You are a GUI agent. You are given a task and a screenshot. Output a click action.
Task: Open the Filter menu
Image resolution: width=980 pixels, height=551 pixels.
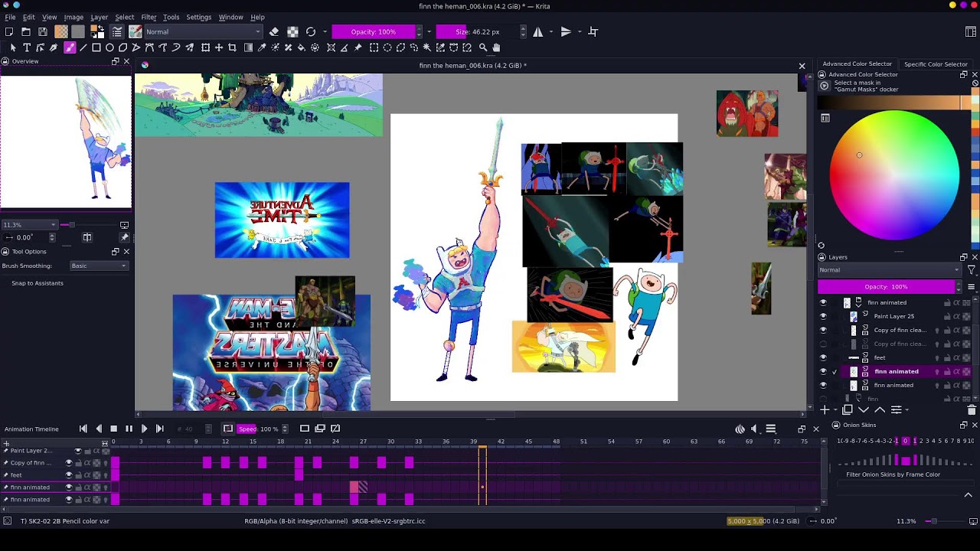coord(149,17)
